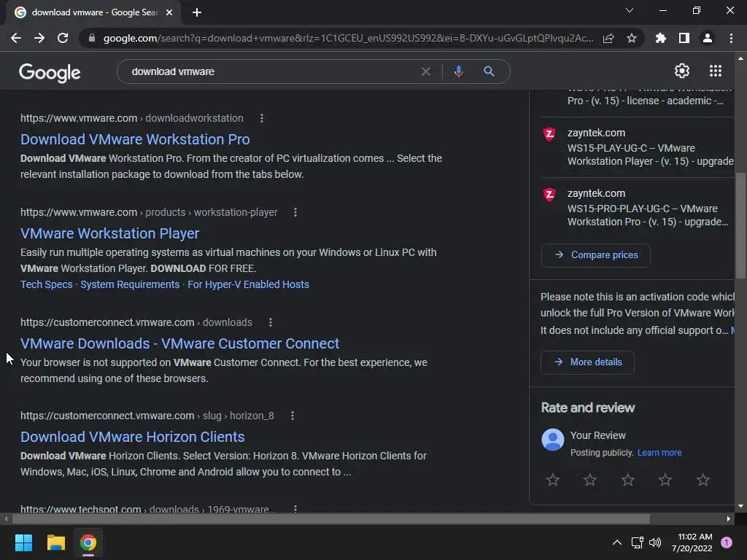
Task: Open Chrome three-dot menu
Action: tap(731, 38)
